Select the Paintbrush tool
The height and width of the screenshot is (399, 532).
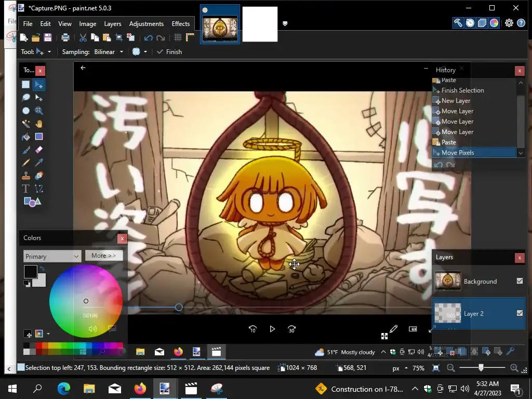(26, 150)
